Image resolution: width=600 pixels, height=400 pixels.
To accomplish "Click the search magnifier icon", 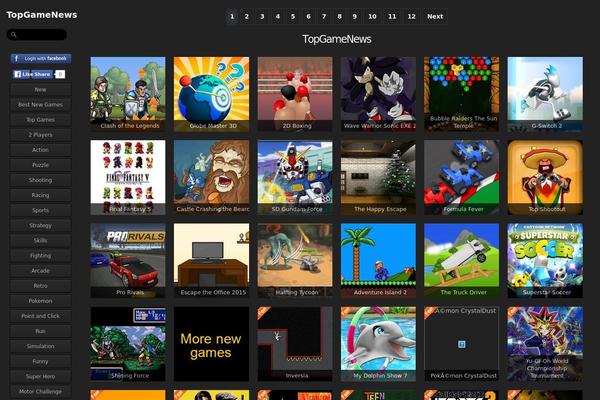I will point(14,35).
